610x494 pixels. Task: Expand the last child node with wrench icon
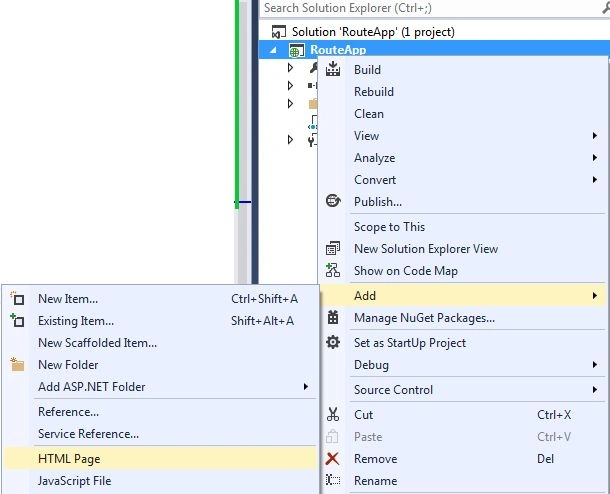point(290,140)
